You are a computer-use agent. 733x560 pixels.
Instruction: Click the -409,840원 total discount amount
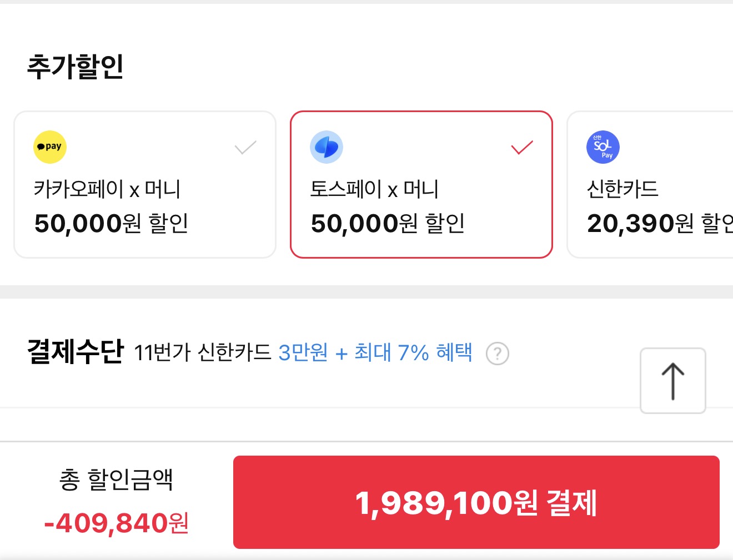pos(117,523)
